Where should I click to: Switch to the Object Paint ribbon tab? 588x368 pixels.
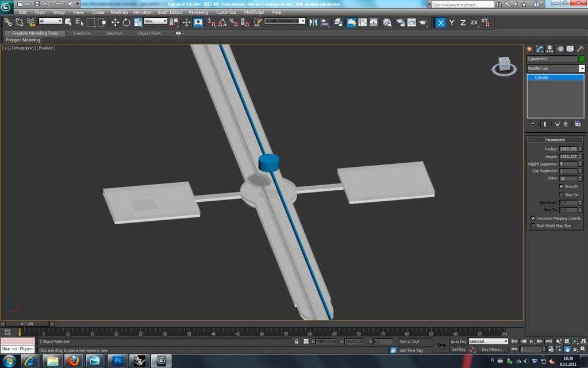149,33
